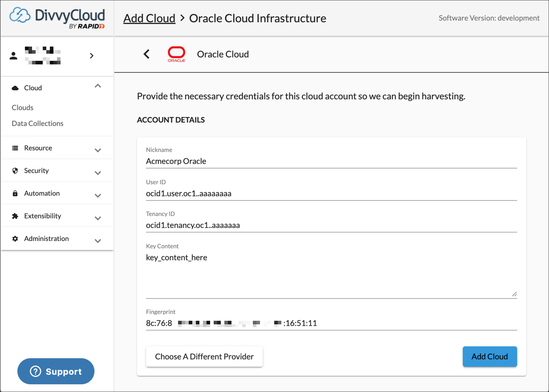
Task: Click the user profile person icon
Action: click(14, 56)
